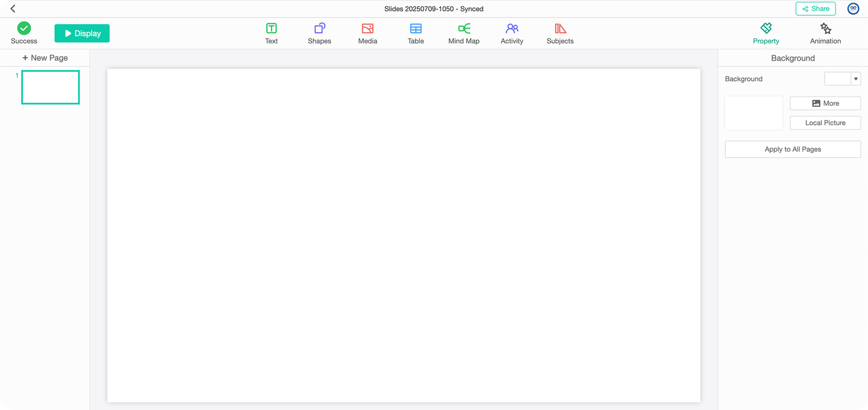Viewport: 868px width, 410px height.
Task: Add a New Page
Action: [x=45, y=57]
